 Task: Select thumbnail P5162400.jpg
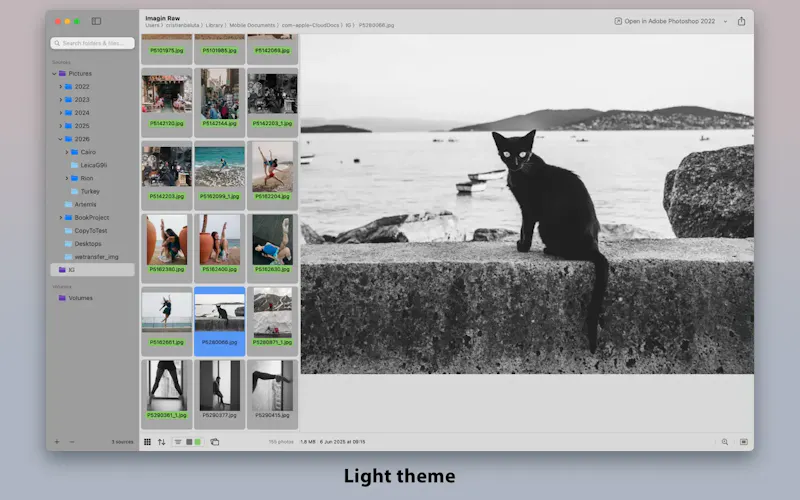(219, 248)
